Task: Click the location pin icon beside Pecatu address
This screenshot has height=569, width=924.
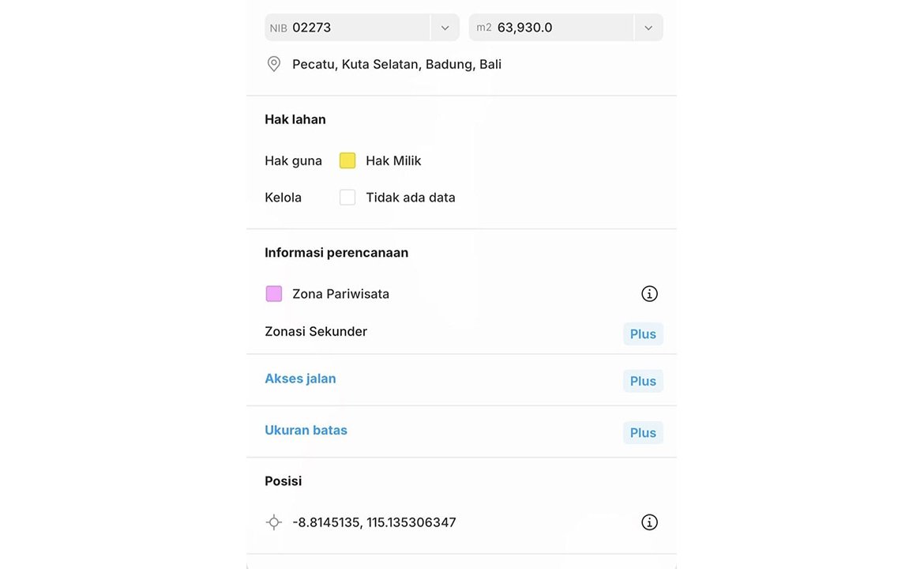Action: pos(274,64)
